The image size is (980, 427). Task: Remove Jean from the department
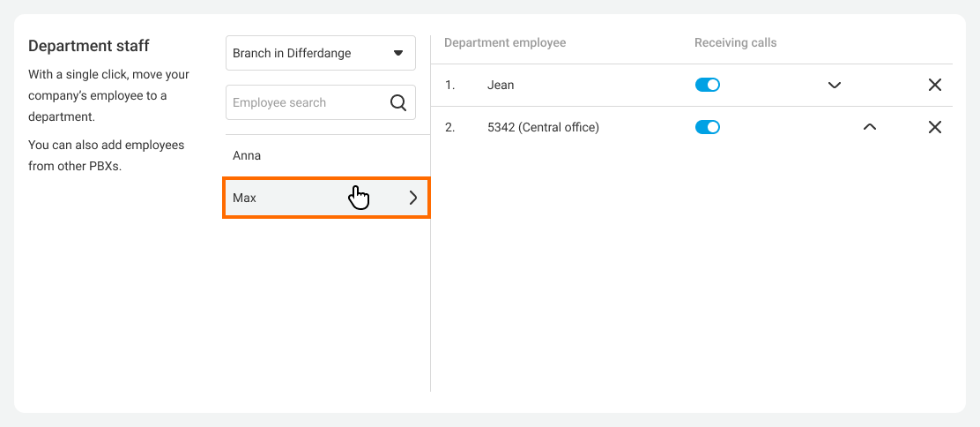click(x=935, y=86)
